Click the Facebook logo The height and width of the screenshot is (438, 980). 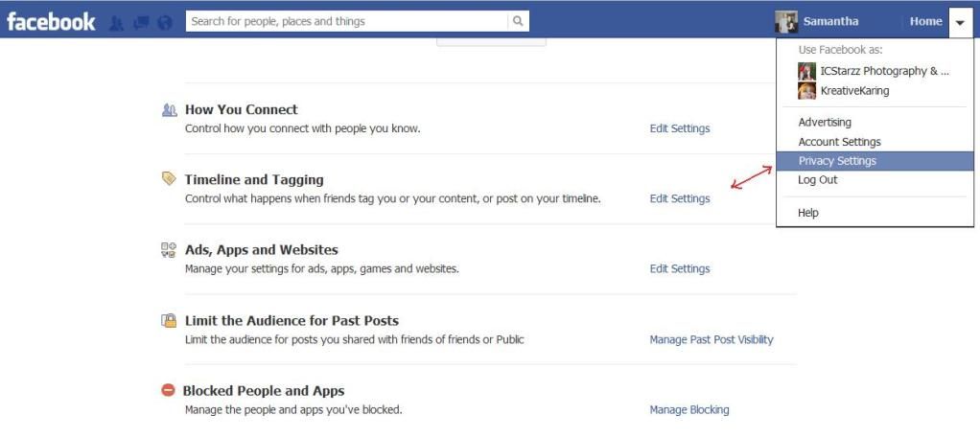click(x=51, y=22)
